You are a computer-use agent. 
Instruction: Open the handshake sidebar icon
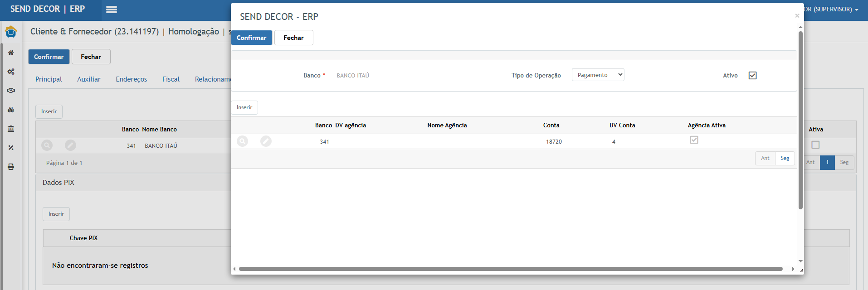click(x=11, y=91)
